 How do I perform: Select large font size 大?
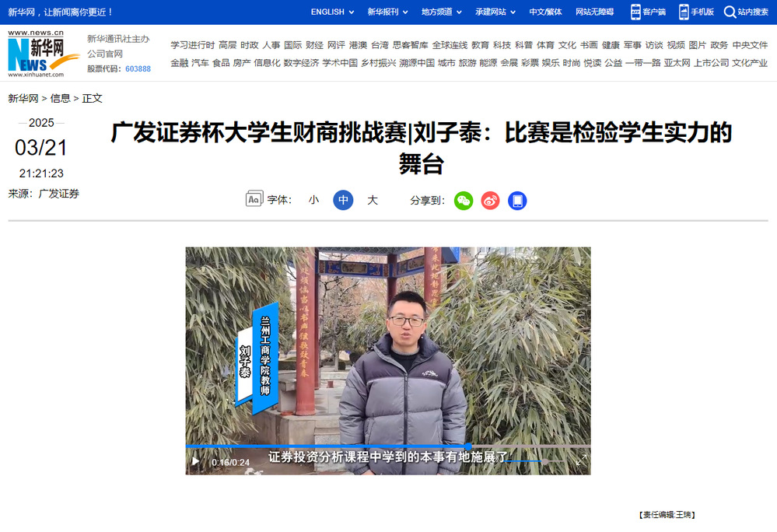tap(372, 200)
